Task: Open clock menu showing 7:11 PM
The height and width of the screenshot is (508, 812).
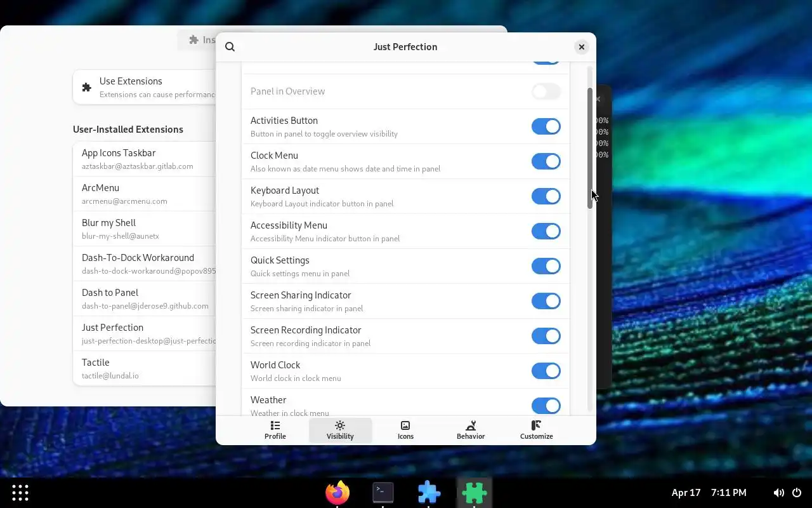Action: click(709, 493)
